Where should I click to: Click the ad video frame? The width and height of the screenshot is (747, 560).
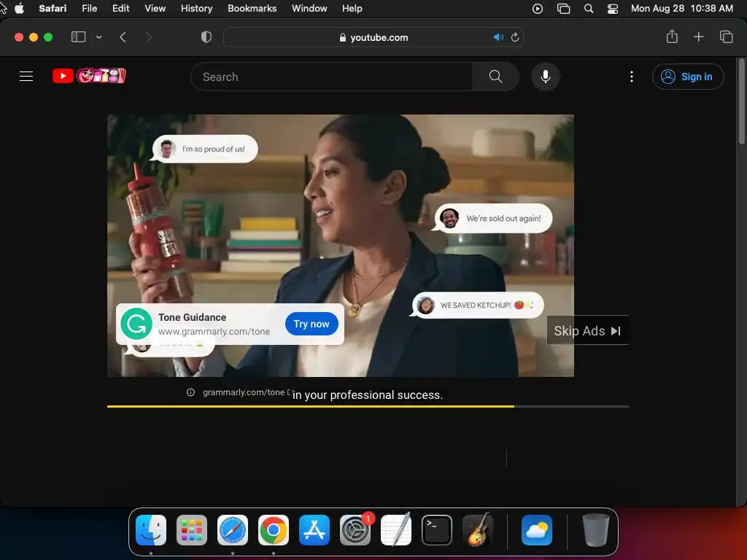point(340,245)
